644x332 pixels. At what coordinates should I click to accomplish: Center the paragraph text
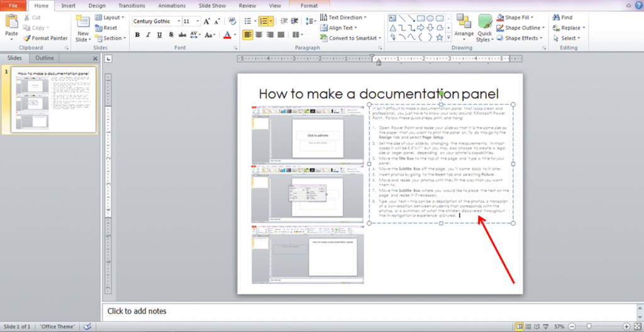coord(258,35)
